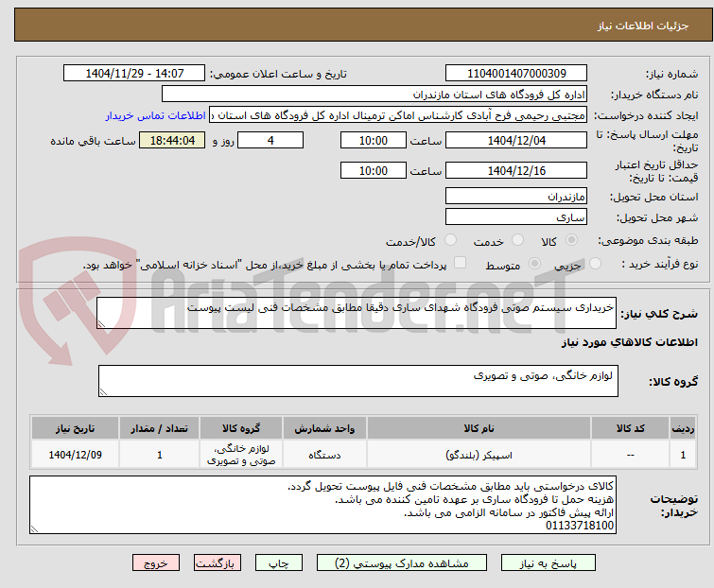Click the نام کالا column header

479,428
